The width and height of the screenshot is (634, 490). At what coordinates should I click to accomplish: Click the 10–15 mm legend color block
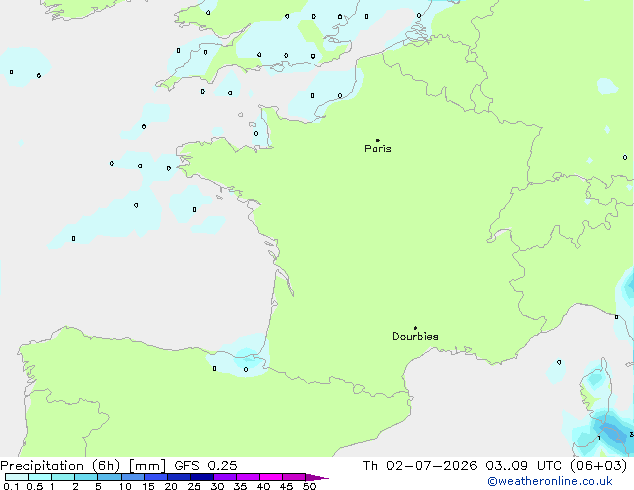[133, 477]
